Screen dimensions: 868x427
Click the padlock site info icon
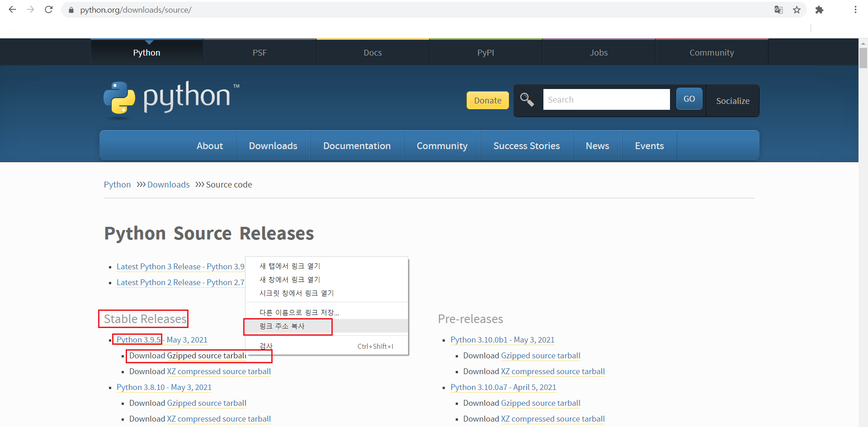[71, 10]
